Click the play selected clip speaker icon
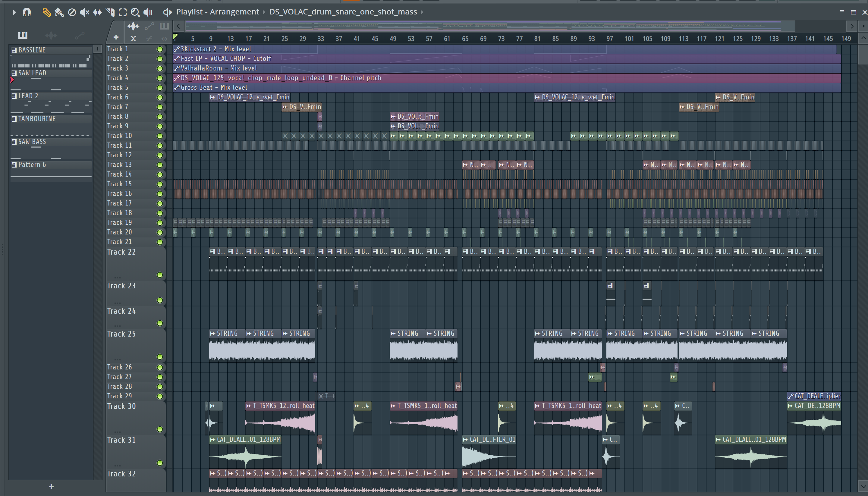The height and width of the screenshot is (496, 868). pos(167,12)
